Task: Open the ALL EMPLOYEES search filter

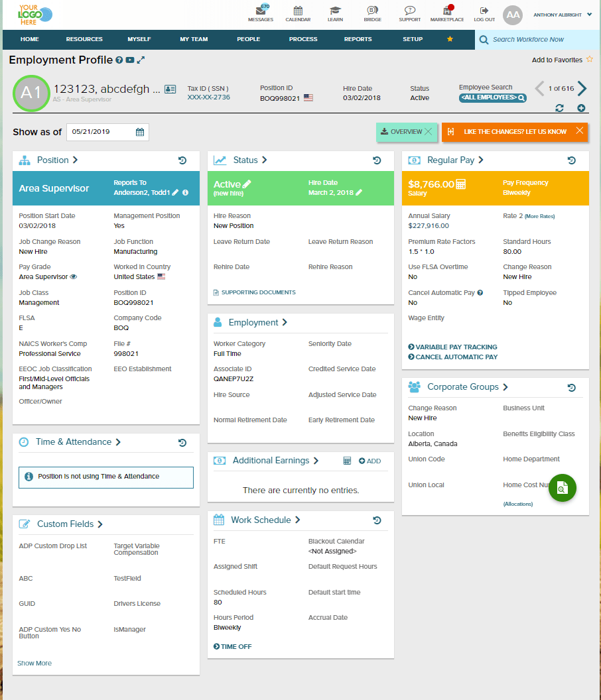Action: pos(492,97)
